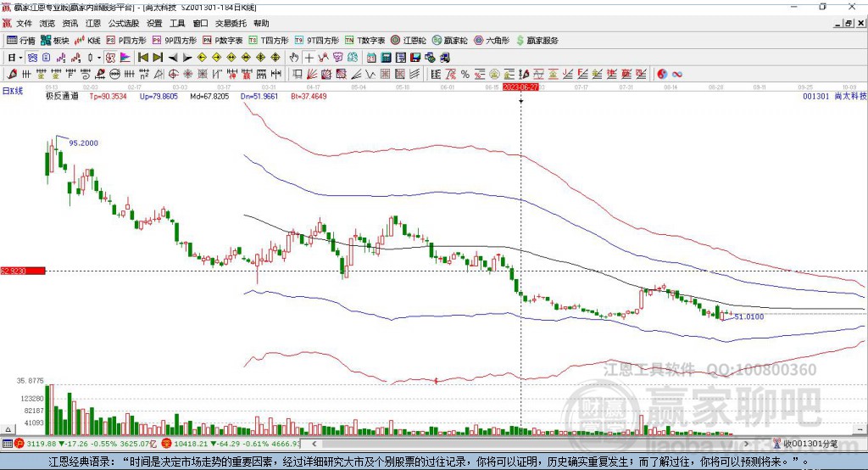This screenshot has height=470, width=868.
Task: Toggle the highlighted red pattern icon
Action: click(111, 58)
